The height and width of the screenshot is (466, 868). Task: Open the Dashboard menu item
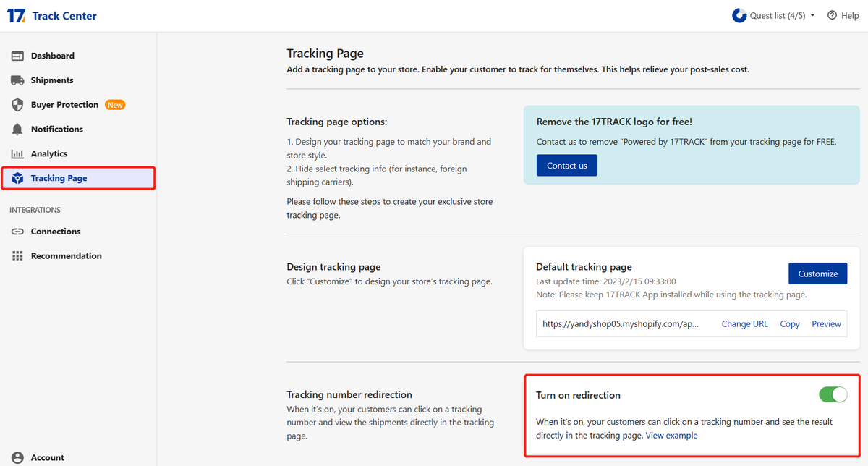tap(78, 56)
